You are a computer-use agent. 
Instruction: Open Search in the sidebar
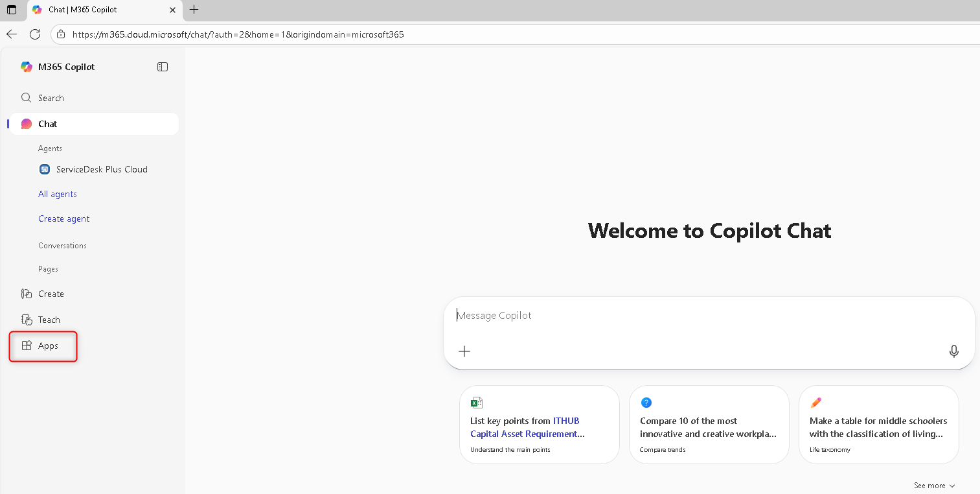tap(94, 98)
